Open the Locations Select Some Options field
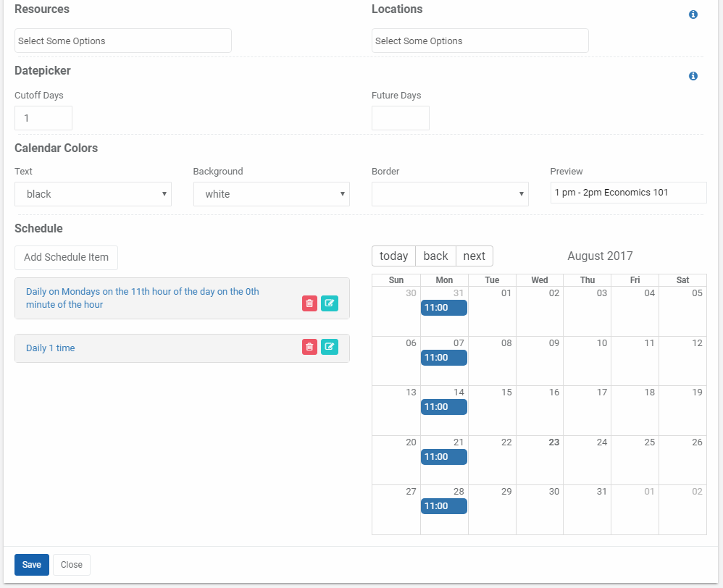Screen dimensions: 723x588 coord(480,41)
